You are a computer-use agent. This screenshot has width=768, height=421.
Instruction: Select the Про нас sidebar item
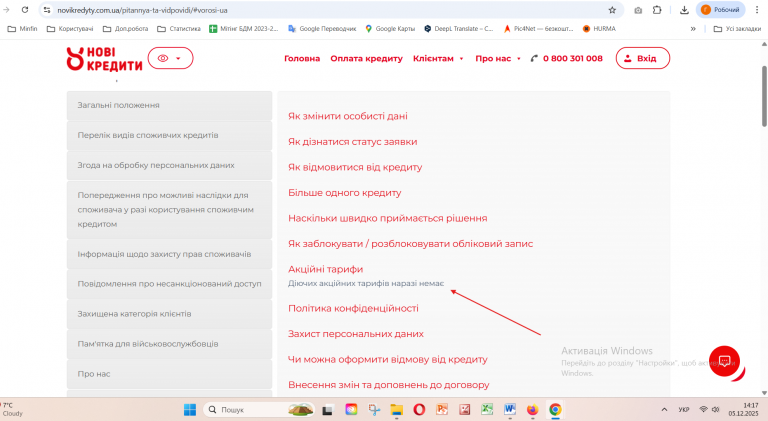tap(169, 374)
